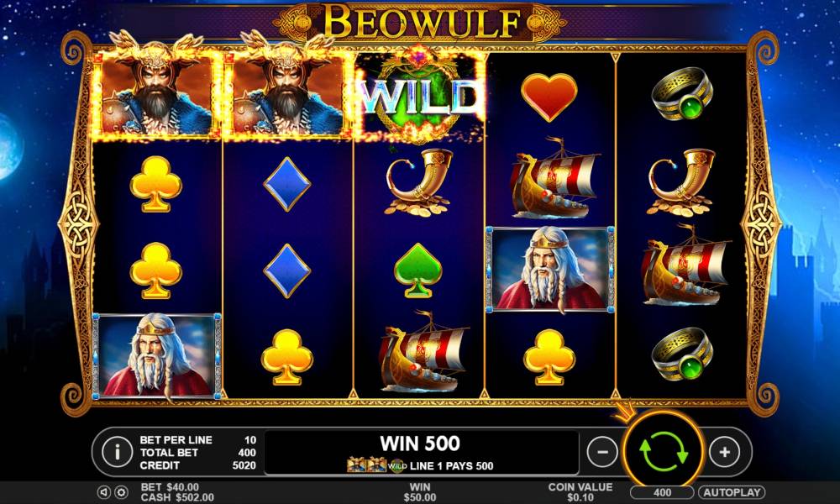Click the Line 1 pays 500 text
This screenshot has height=504, width=840.
point(451,466)
